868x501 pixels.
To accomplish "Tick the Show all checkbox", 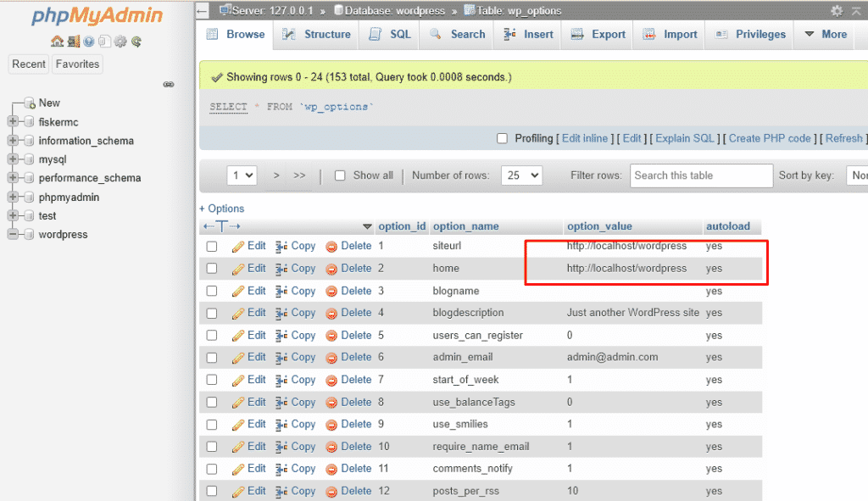I will pos(340,175).
